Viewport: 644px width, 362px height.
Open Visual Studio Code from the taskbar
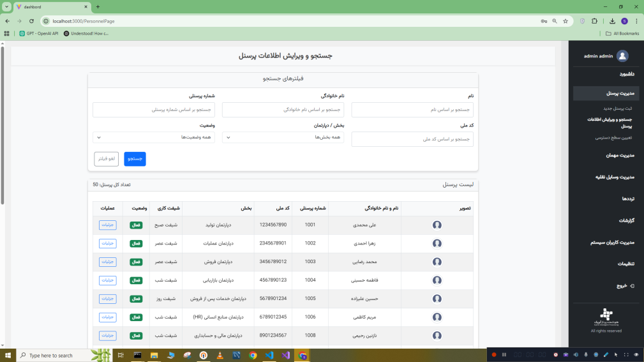click(269, 355)
